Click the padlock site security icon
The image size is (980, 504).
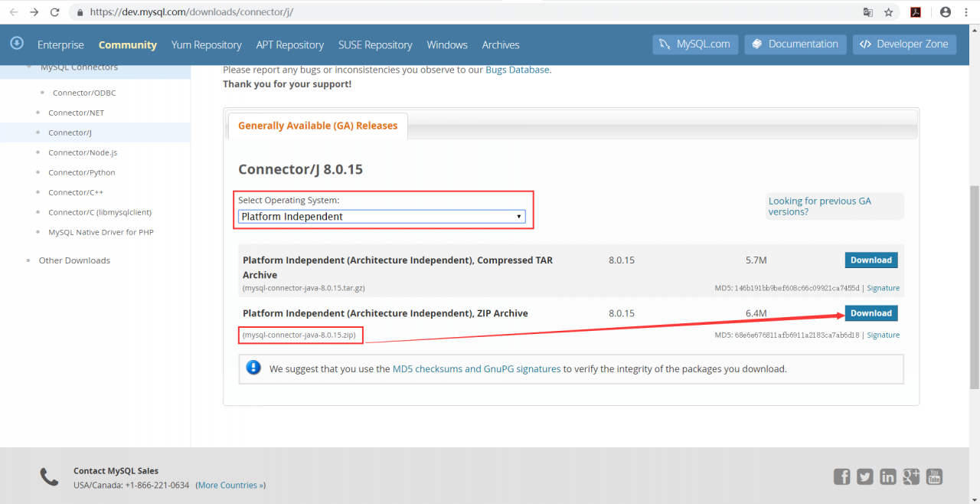click(x=80, y=12)
